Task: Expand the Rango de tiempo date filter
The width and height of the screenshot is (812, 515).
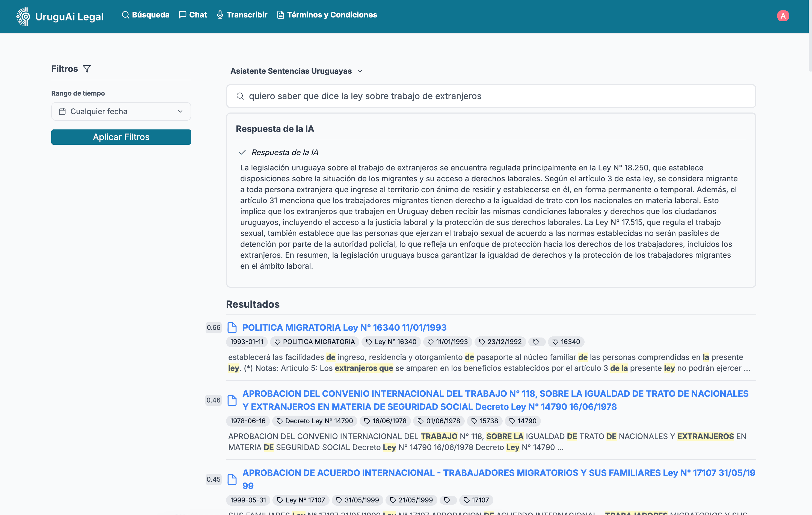Action: pos(121,111)
